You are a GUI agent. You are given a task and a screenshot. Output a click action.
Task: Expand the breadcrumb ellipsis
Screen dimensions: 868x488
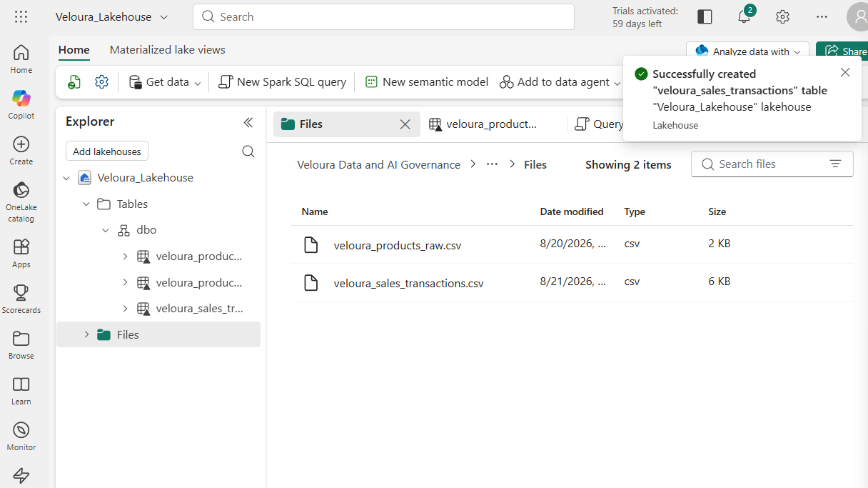tap(492, 164)
